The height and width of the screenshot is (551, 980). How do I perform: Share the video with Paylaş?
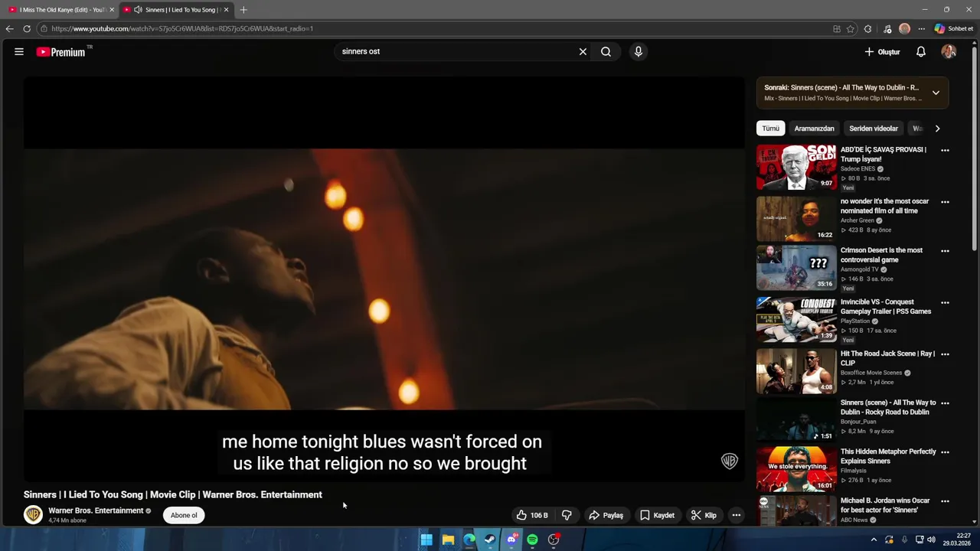click(606, 515)
